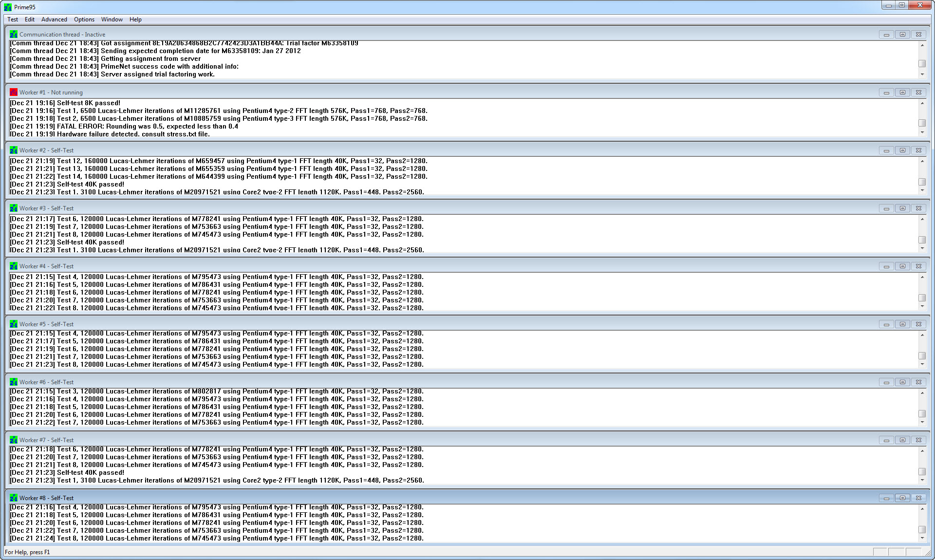Maximize the Worker #7 child window
935x560 pixels.
902,440
